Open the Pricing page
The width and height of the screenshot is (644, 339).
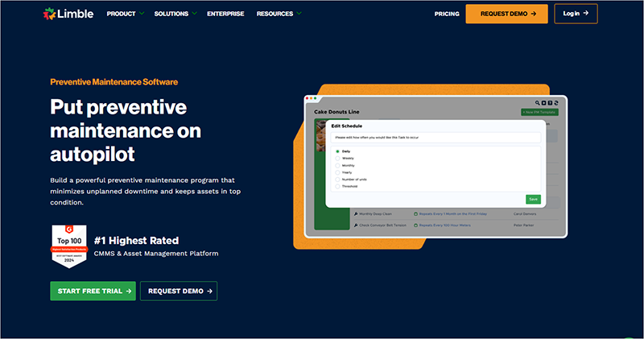click(x=447, y=14)
